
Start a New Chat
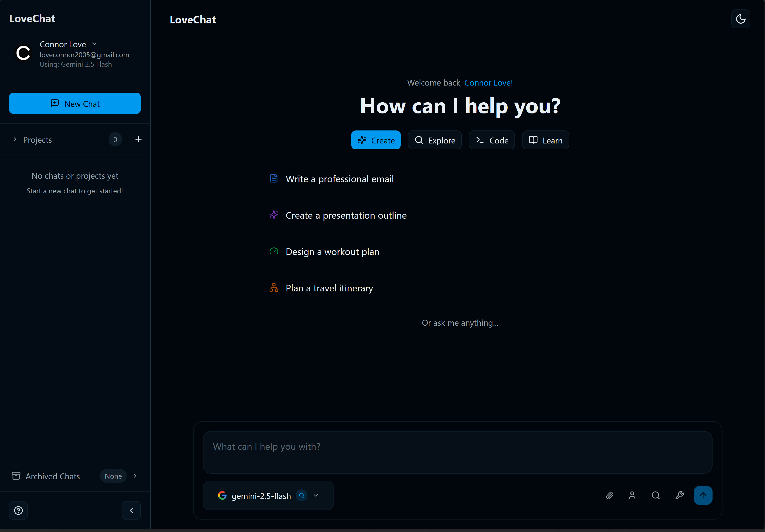point(75,104)
